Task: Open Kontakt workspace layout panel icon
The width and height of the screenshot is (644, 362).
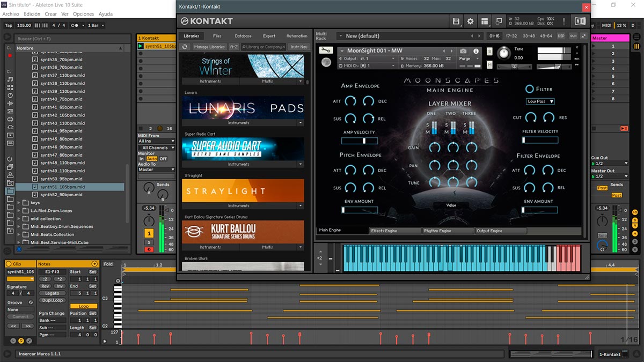Action: click(485, 21)
